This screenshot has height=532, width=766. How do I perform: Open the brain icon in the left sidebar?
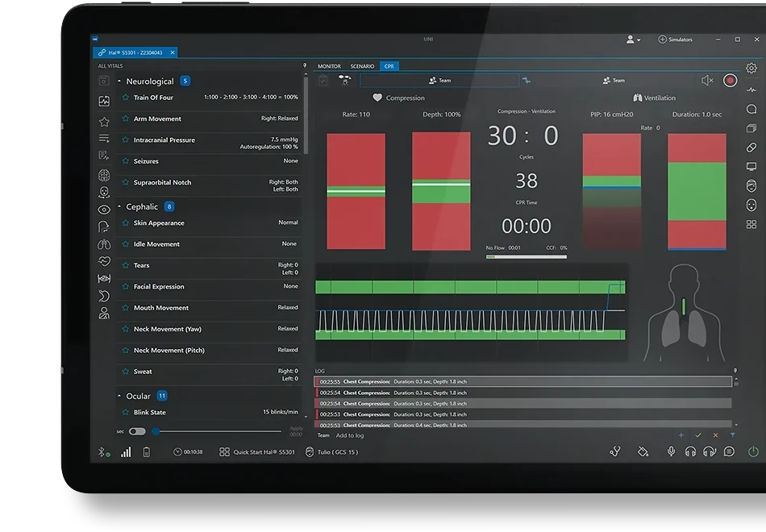click(104, 175)
